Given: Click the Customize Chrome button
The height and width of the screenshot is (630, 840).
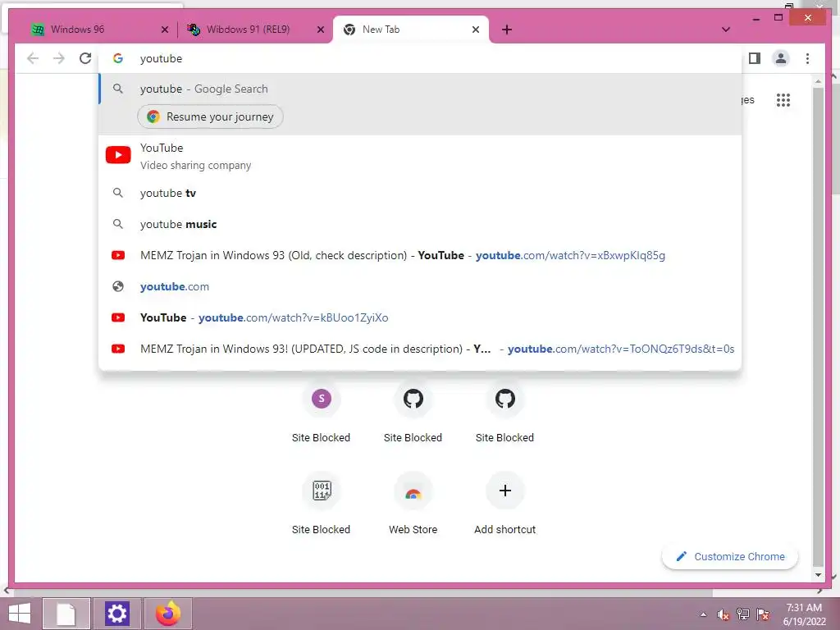Looking at the screenshot, I should [729, 557].
